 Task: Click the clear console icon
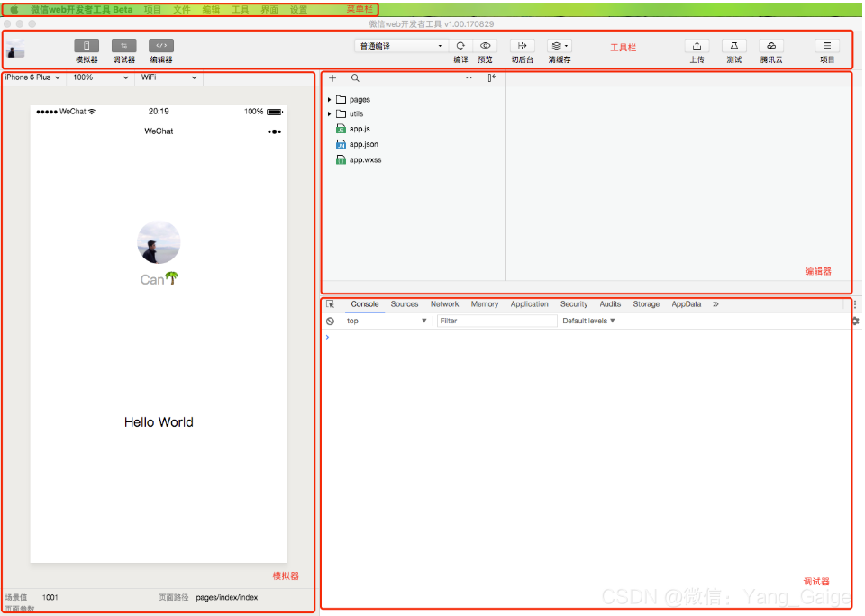330,321
